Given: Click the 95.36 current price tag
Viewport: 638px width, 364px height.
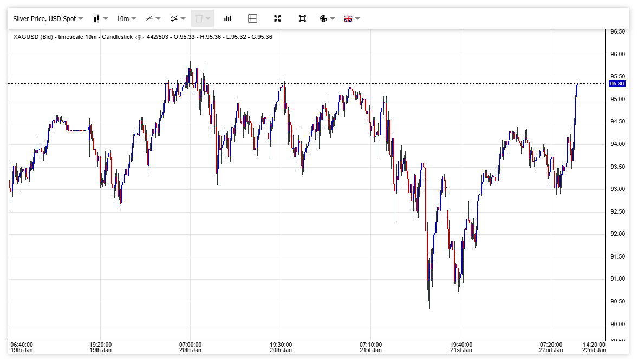Looking at the screenshot, I should point(617,83).
